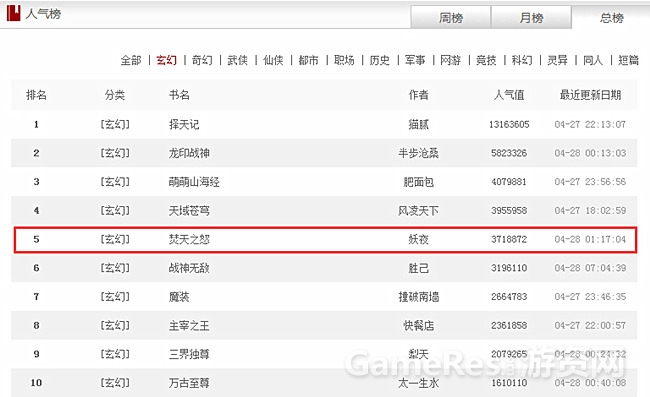
Task: Switch to the 周榜 tab
Action: point(451,17)
